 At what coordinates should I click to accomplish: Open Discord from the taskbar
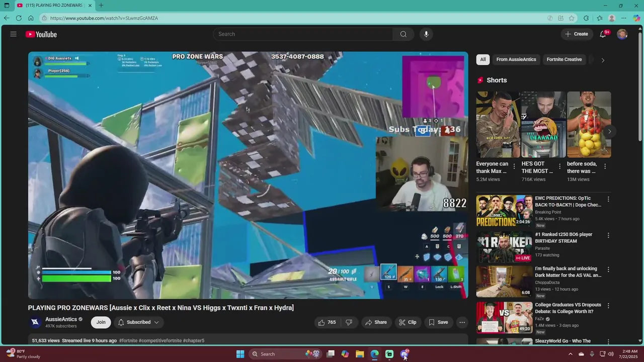pos(404,354)
